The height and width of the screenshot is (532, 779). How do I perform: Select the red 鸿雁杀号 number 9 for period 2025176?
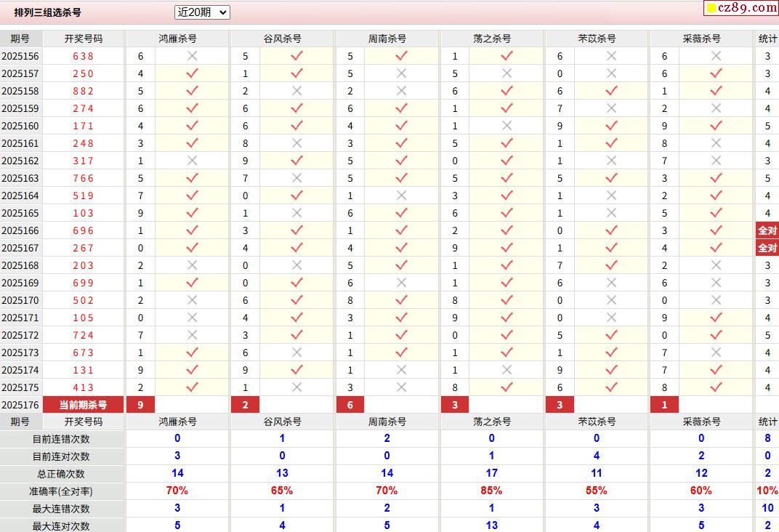pos(140,405)
